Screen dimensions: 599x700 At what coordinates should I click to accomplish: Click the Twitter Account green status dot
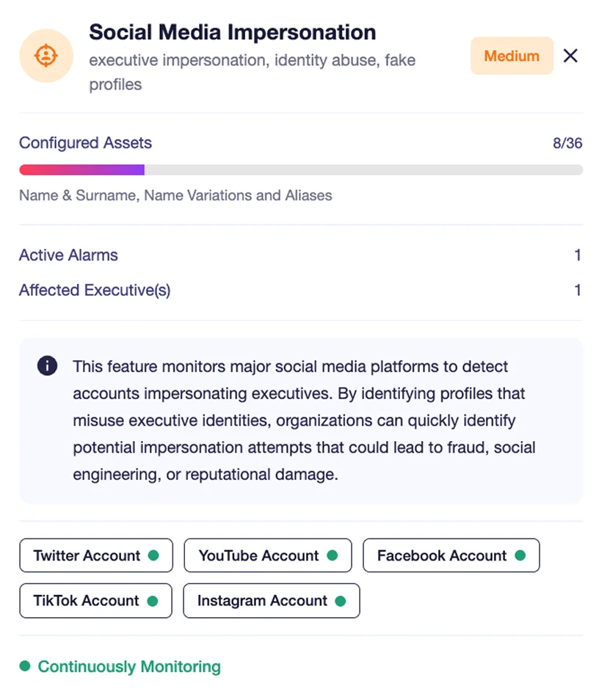coord(153,555)
